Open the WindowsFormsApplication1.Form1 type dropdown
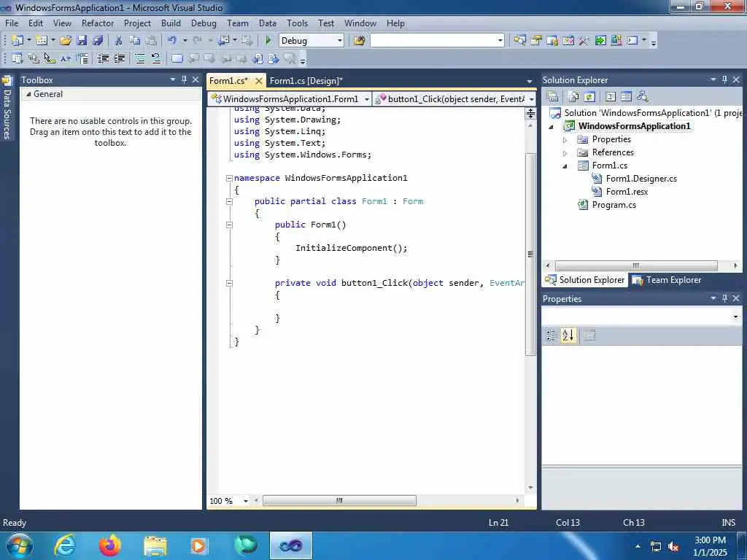 coord(366,99)
